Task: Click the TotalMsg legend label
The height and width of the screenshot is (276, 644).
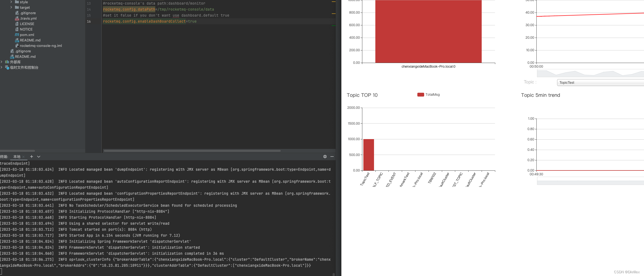Action: (433, 95)
